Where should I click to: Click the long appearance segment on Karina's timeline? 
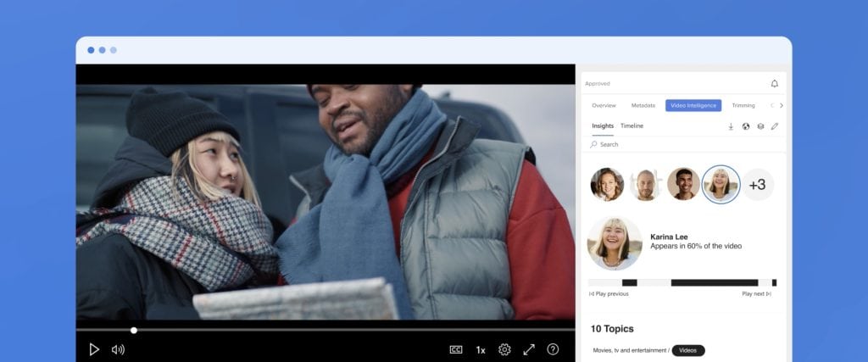tap(714, 283)
